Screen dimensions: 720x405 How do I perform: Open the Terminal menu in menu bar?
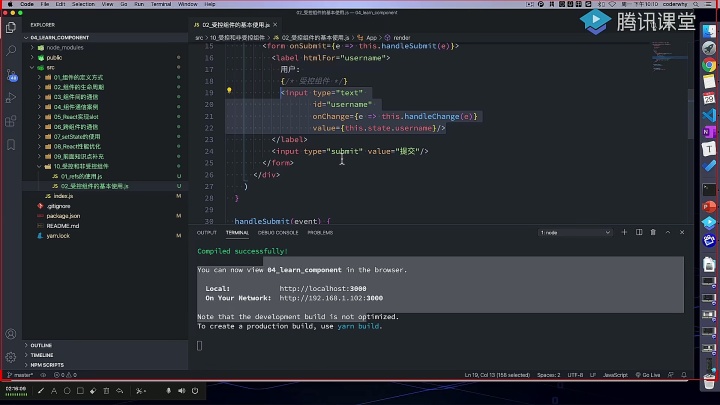coord(161,4)
